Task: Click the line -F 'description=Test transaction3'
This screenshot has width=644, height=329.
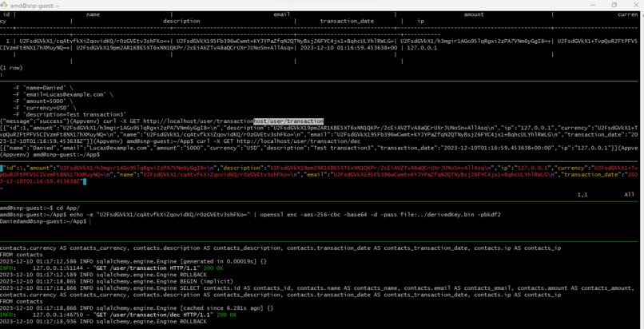Action: point(70,114)
